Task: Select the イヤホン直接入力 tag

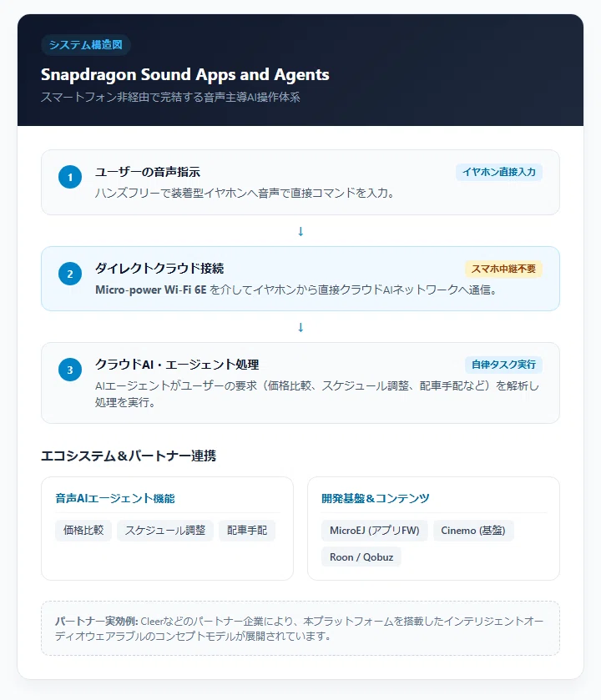Action: [499, 173]
